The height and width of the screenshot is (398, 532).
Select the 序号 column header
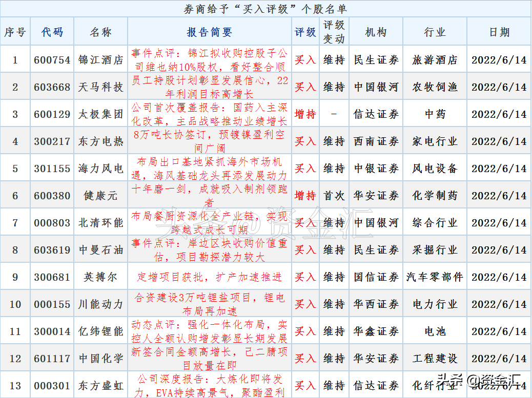(x=15, y=32)
